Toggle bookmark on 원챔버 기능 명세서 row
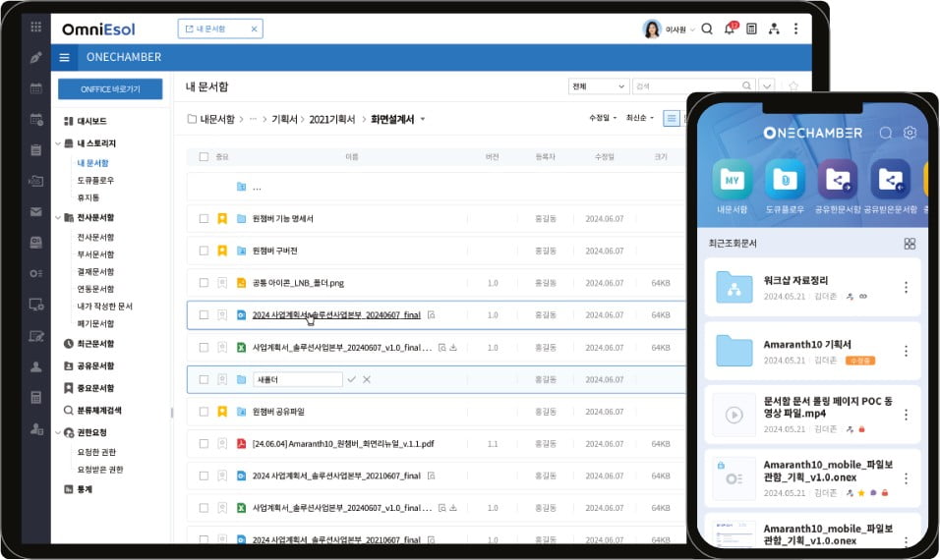 pyautogui.click(x=222, y=219)
